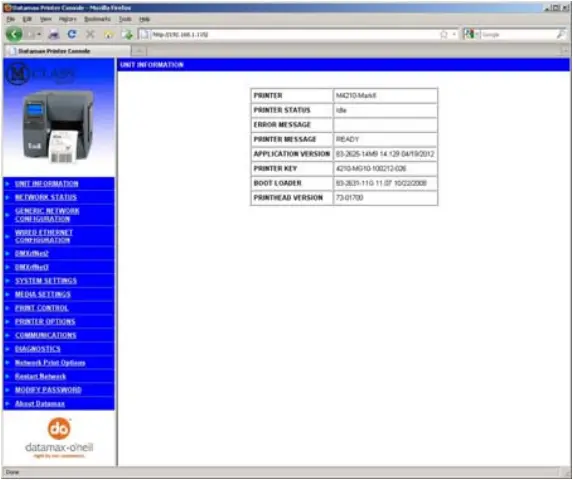Open the tab list dropdown at tab bar end
Screen dimensions: 573x480
click(x=565, y=51)
